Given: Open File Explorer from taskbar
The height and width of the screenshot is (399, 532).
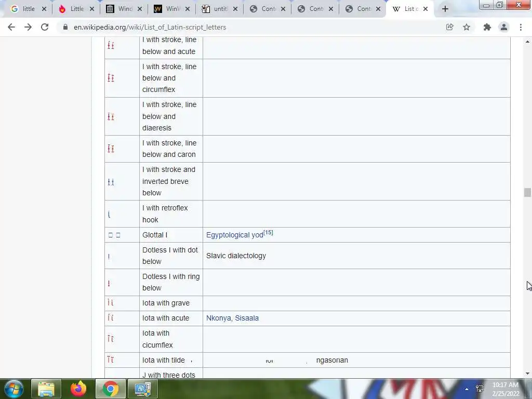Looking at the screenshot, I should click(x=46, y=389).
